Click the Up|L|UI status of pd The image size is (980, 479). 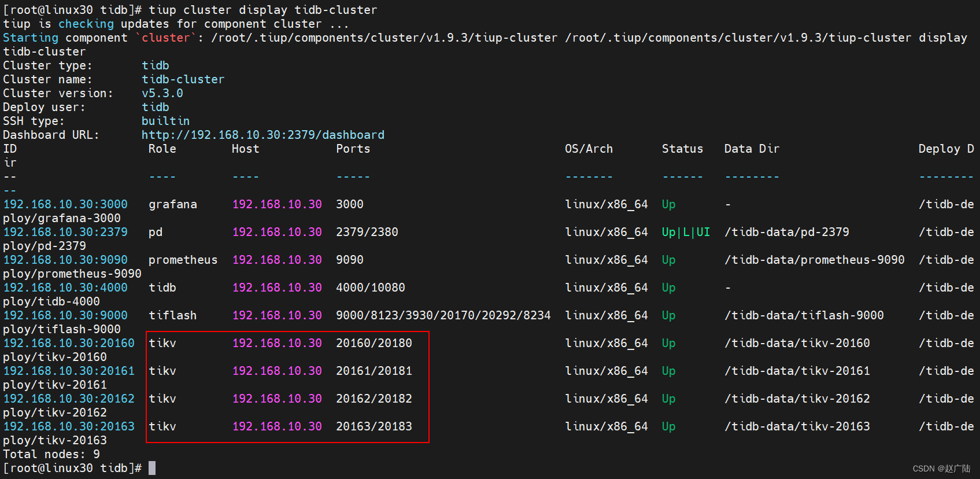point(686,232)
